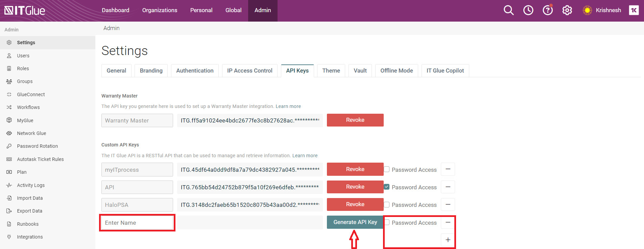The height and width of the screenshot is (249, 644).
Task: Click the Roles badge icon
Action: coord(9,68)
